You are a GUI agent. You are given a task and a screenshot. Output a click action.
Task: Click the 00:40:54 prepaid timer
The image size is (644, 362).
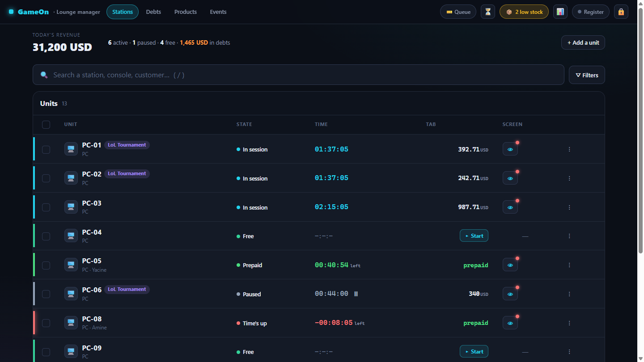tap(331, 265)
